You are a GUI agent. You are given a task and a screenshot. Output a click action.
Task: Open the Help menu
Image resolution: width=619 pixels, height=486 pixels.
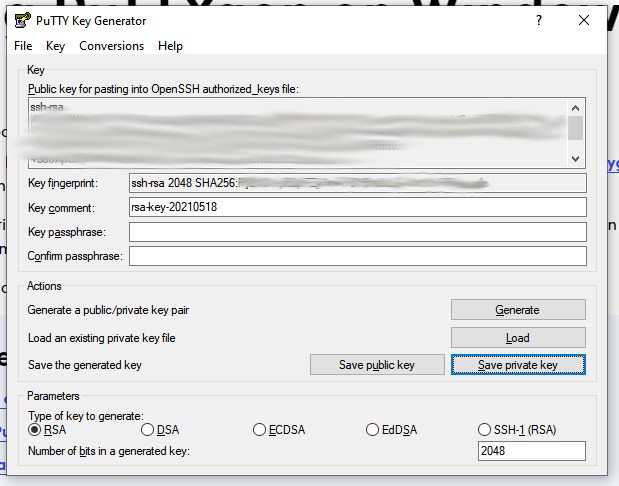pos(170,46)
